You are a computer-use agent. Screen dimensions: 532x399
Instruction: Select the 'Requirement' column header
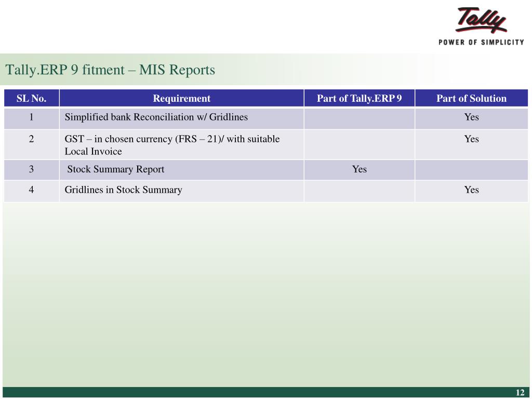[x=181, y=98]
